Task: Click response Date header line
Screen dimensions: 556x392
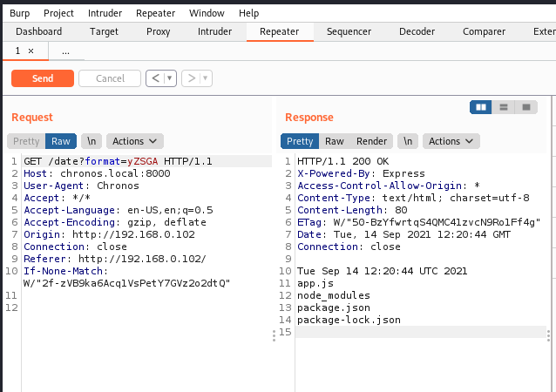Action: [x=403, y=234]
